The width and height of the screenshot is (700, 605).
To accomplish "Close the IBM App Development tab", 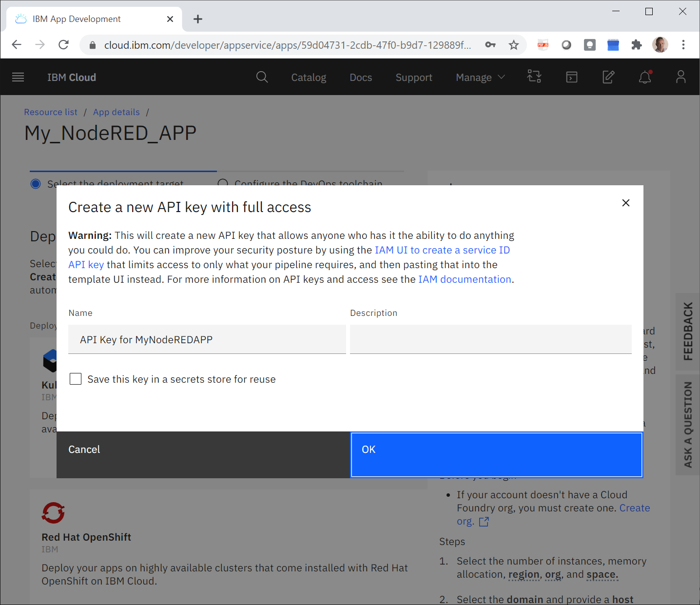I will pos(170,19).
